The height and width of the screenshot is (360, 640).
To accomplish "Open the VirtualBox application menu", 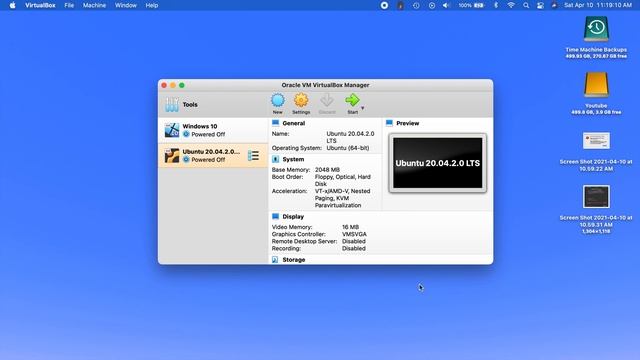I will coord(40,5).
